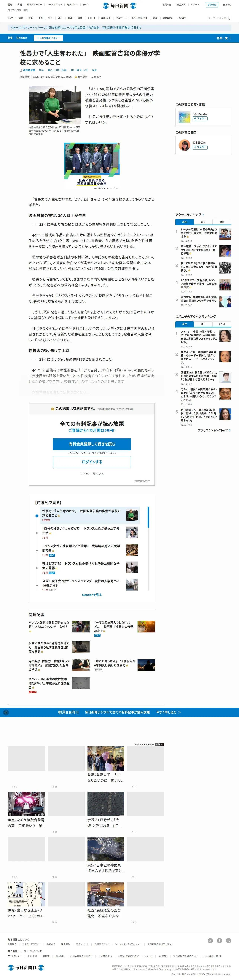Click the Gender feature thumbnail in the sidebar
This screenshot has height=980, width=239.
point(185,117)
